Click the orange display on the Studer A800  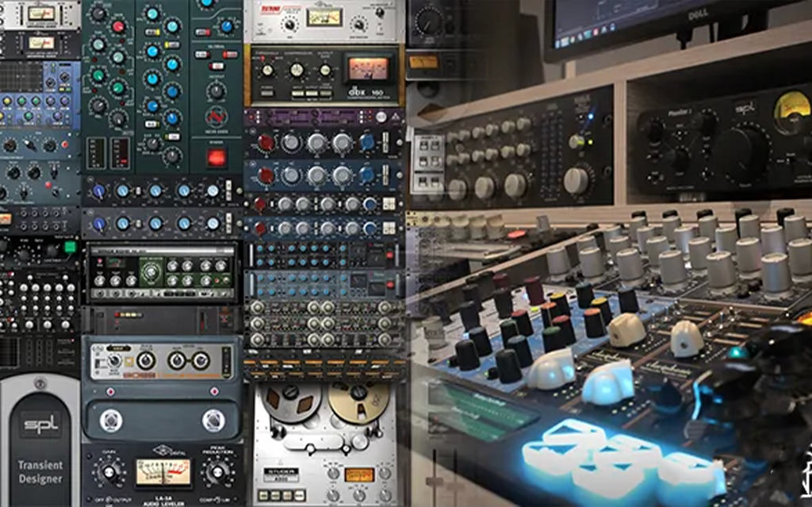359,474
